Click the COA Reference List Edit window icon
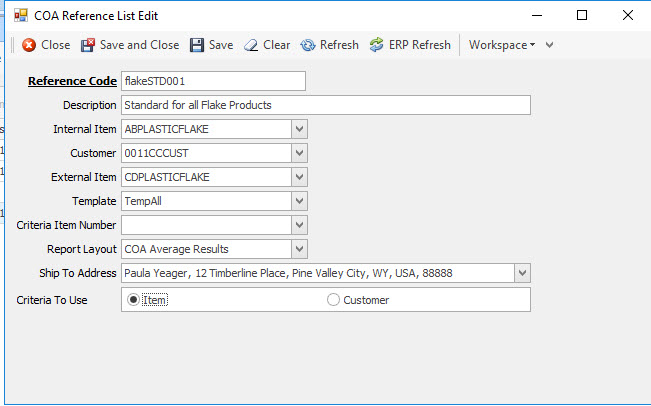This screenshot has width=651, height=406. click(21, 16)
